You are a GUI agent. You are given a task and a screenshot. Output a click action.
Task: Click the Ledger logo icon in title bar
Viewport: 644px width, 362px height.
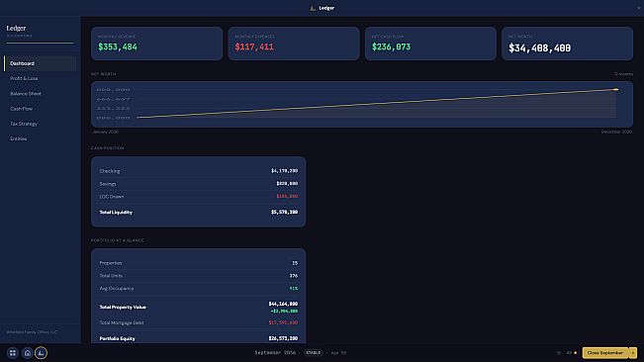pyautogui.click(x=313, y=8)
